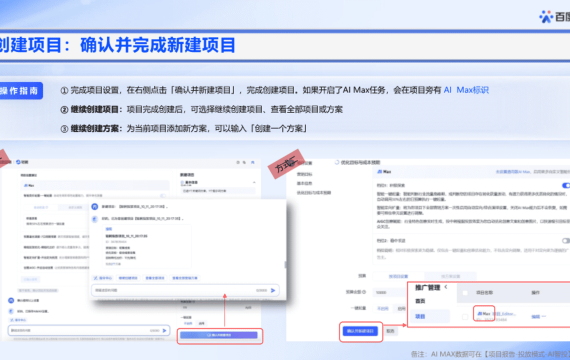The height and width of the screenshot is (360, 570).
Task: Collapse the new project section in the left screenshot
Action: point(254,183)
